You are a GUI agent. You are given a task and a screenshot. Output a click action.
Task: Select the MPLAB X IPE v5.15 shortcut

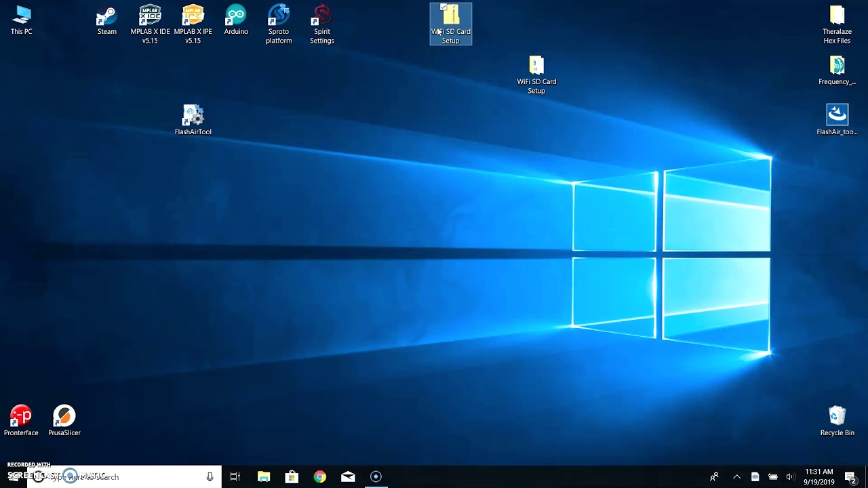(193, 24)
